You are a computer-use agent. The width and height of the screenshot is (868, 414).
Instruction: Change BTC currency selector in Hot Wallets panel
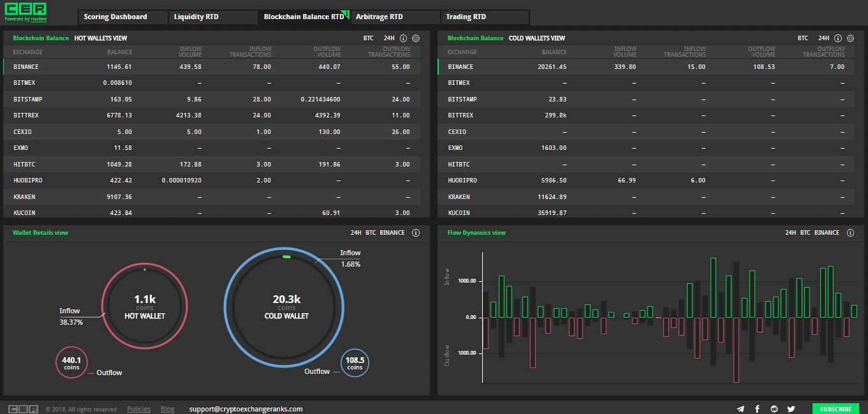369,38
